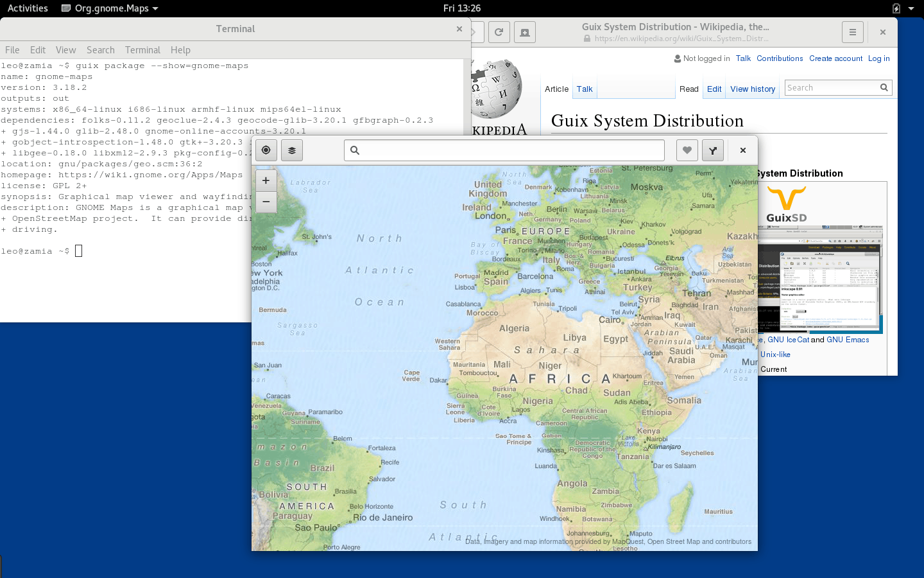Open a new tab in the browser

click(525, 32)
